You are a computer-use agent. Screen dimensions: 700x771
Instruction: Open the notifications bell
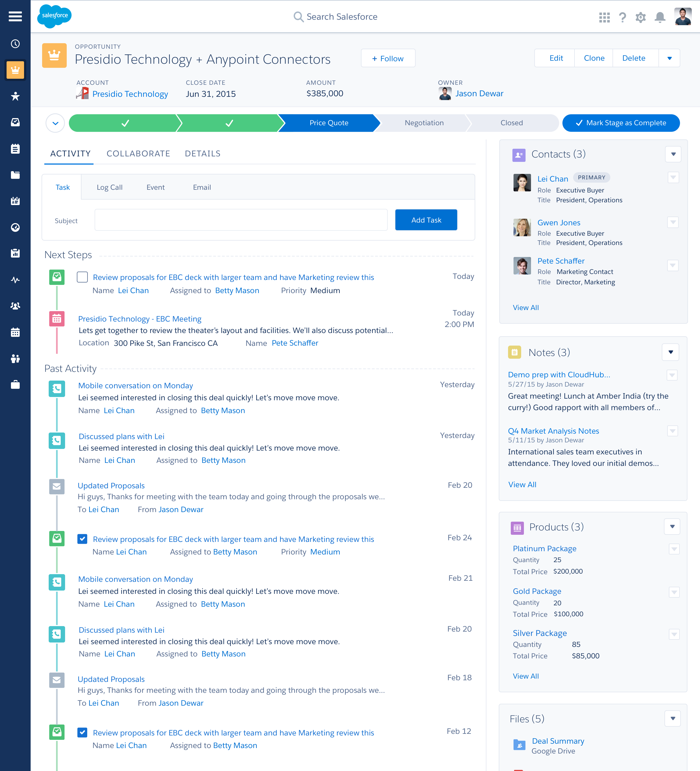point(660,17)
